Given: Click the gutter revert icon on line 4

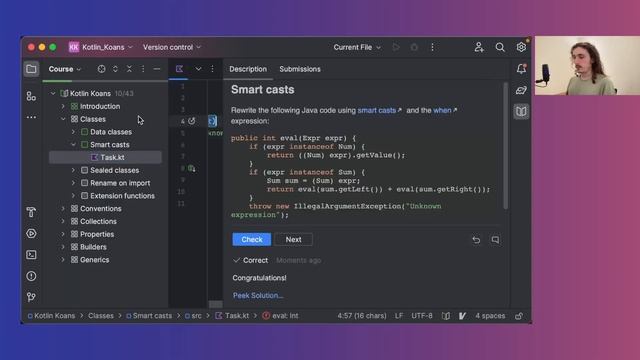Looking at the screenshot, I should pos(191,121).
